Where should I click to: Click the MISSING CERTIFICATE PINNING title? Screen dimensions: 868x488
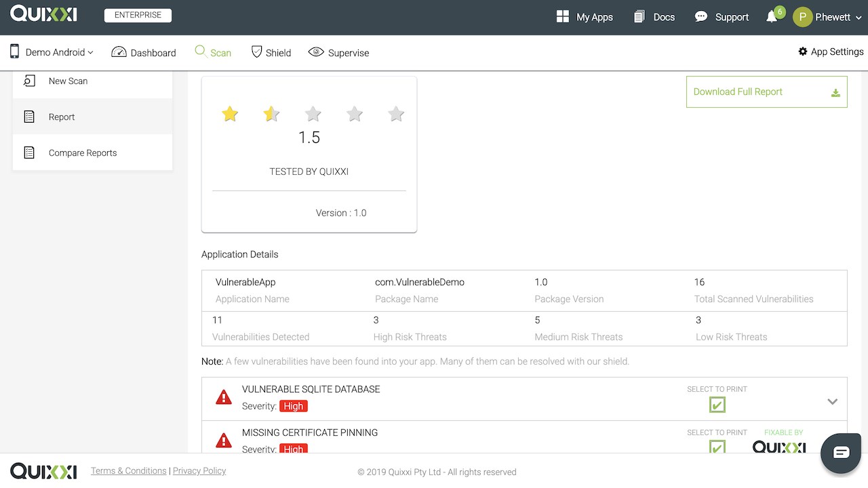click(310, 432)
